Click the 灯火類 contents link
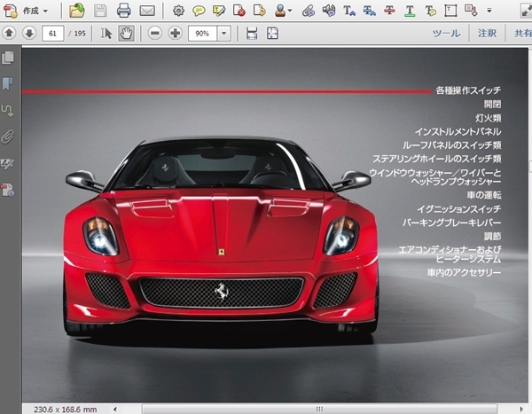 click(489, 118)
